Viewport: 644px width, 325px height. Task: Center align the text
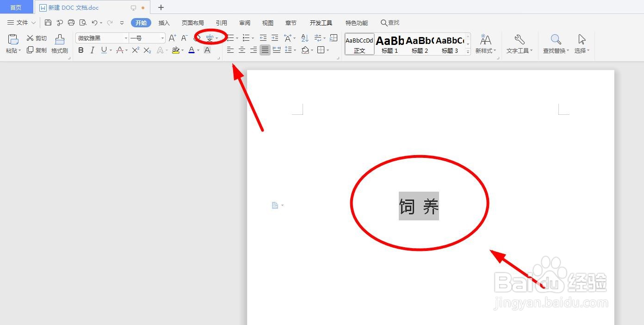pos(241,50)
